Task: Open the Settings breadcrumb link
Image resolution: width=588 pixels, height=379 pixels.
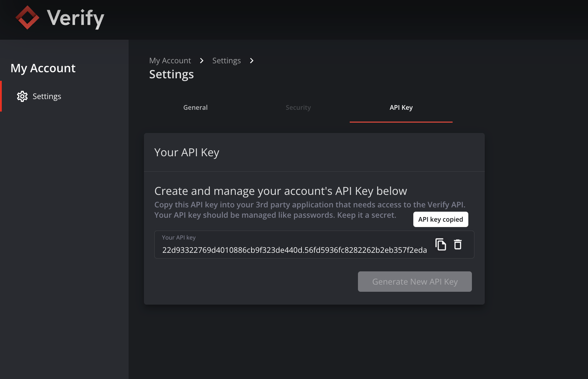Action: click(226, 60)
